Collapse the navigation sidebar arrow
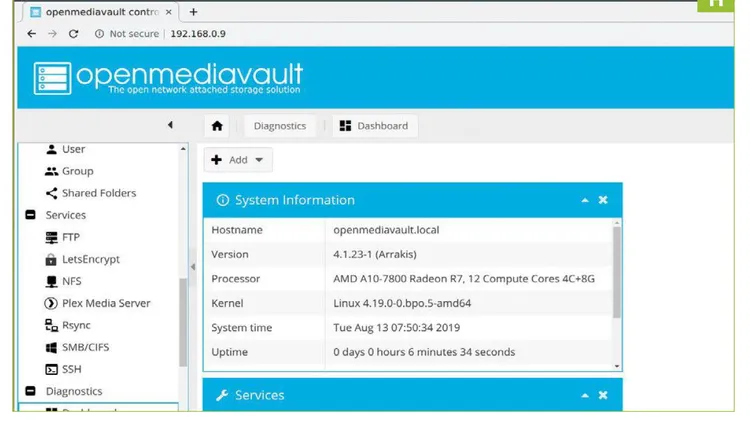 click(170, 125)
